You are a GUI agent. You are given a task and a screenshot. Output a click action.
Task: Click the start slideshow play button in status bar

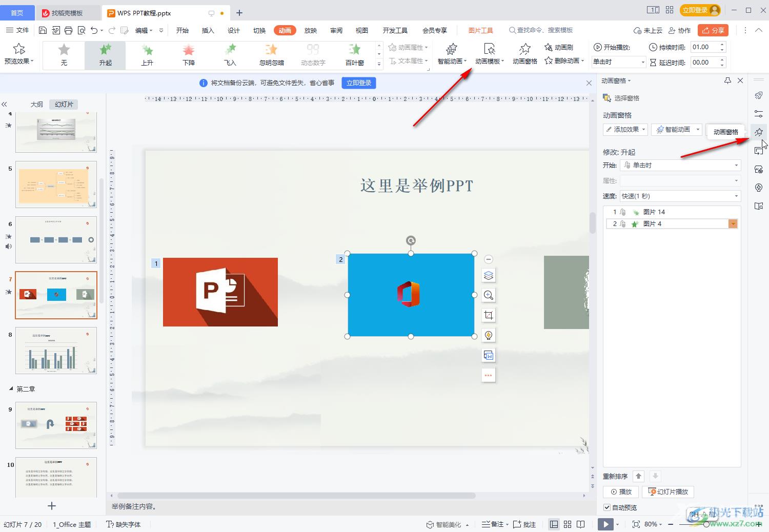[x=605, y=524]
